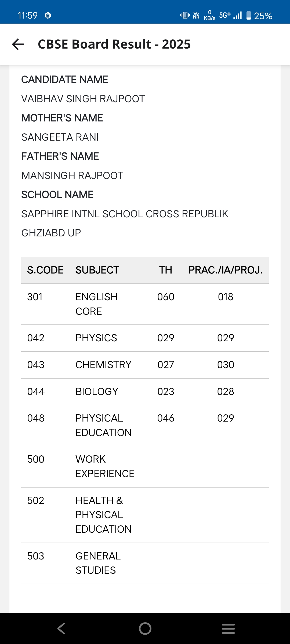The width and height of the screenshot is (290, 644).
Task: Tap the Chemistry practical marks 030
Action: (x=226, y=365)
